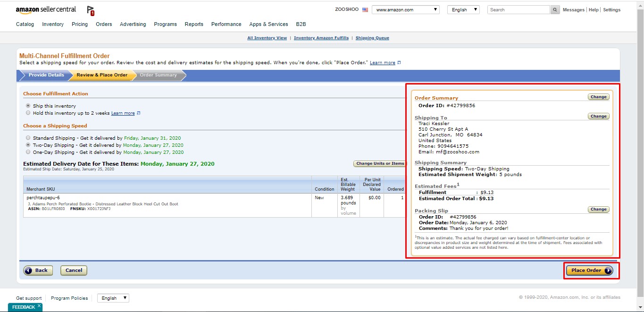Choose Two-Day Shipping speed
The width and height of the screenshot is (644, 312).
[x=28, y=145]
